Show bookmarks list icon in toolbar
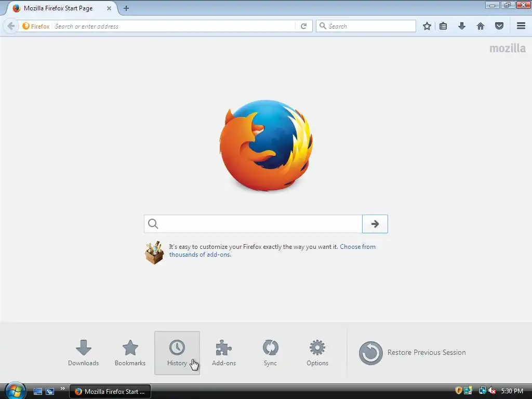This screenshot has width=532, height=399. click(443, 26)
